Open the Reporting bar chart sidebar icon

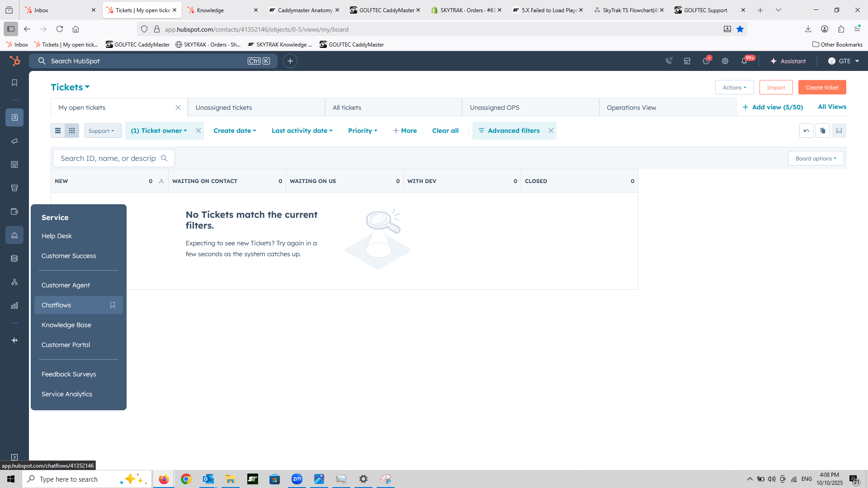click(14, 306)
